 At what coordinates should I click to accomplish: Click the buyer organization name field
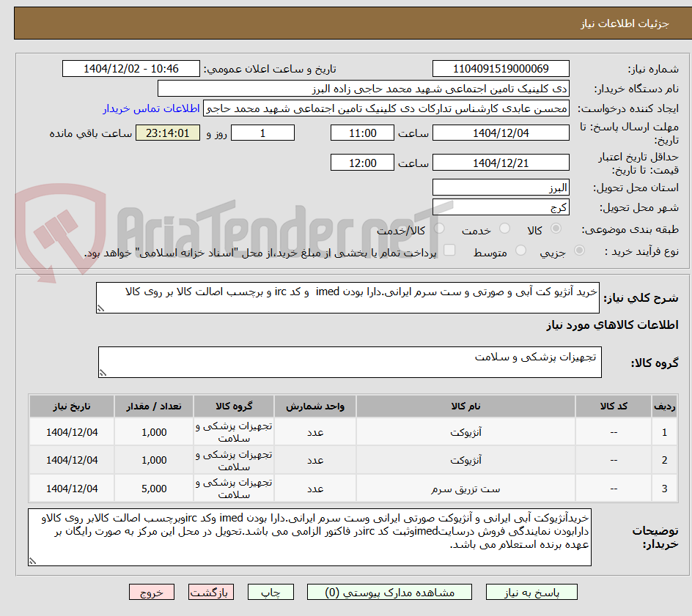click(363, 89)
